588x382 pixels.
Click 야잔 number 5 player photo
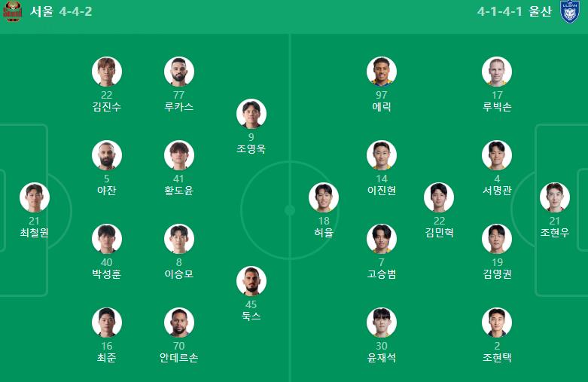click(x=107, y=155)
